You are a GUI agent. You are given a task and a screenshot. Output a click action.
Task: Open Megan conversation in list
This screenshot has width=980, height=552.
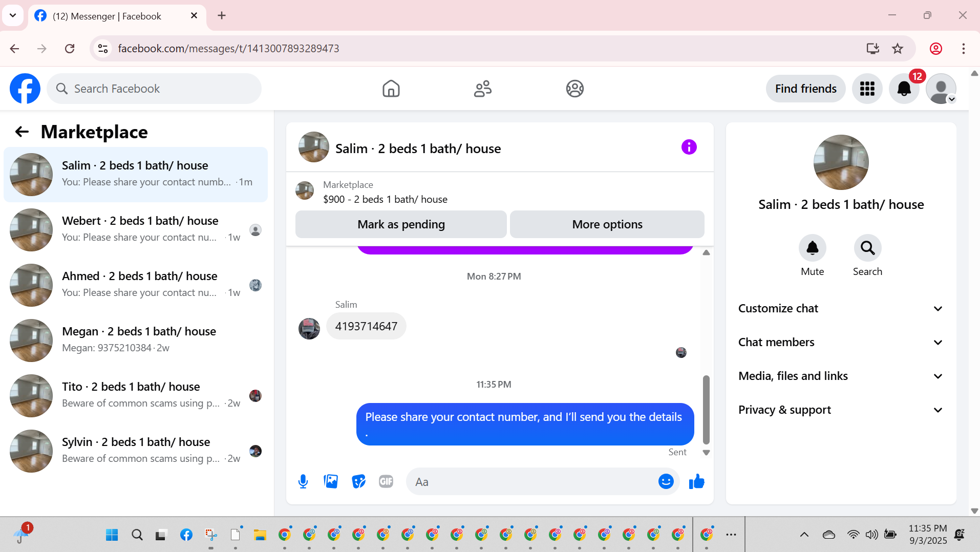click(136, 340)
